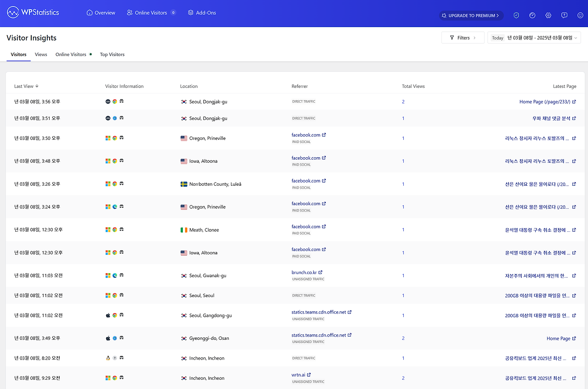Click the Safari icon in Gyeonggi-do, Osan row
The width and height of the screenshot is (588, 389).
click(x=115, y=338)
